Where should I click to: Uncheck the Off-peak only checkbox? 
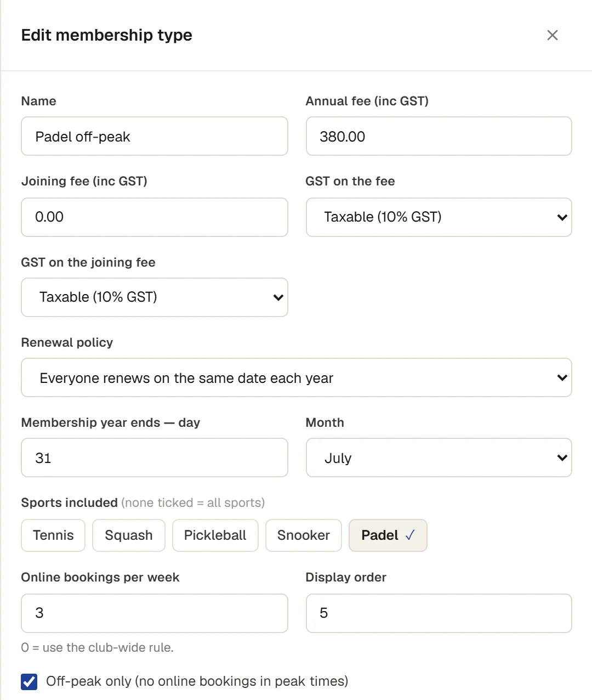29,681
